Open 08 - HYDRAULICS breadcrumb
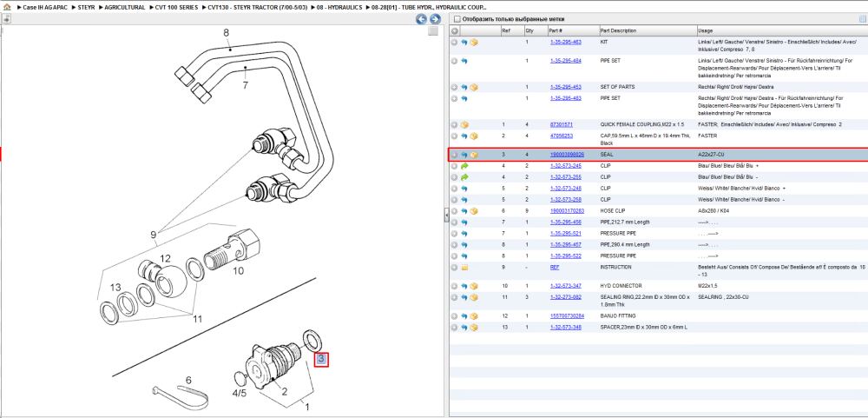This screenshot has width=868, height=418. 339,8
